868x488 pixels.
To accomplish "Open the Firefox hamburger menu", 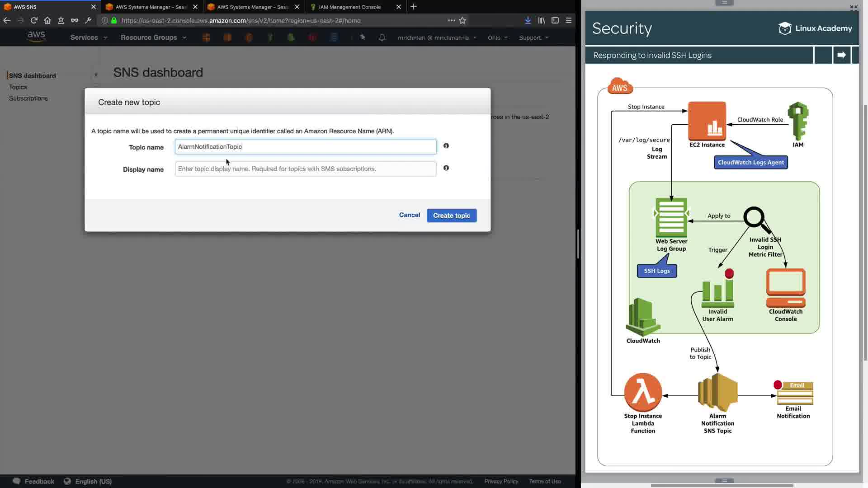I will [x=569, y=20].
